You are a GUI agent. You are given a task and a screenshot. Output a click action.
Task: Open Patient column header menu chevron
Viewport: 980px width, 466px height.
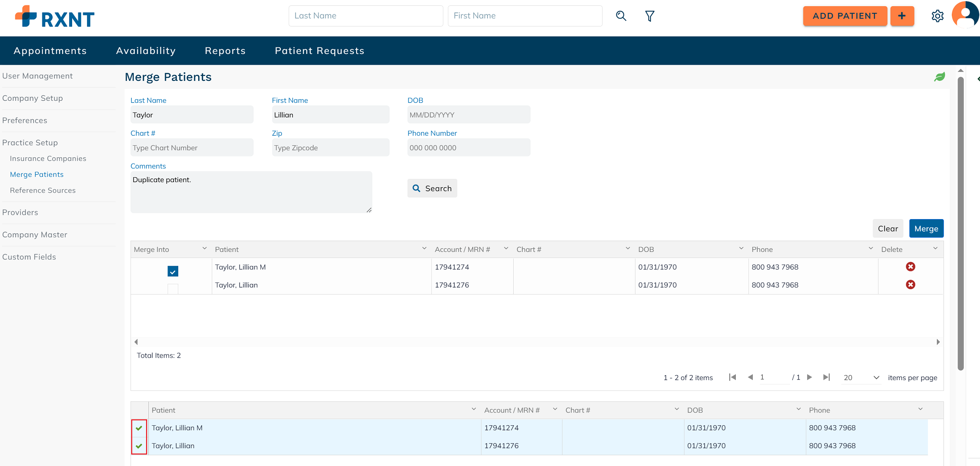point(424,249)
